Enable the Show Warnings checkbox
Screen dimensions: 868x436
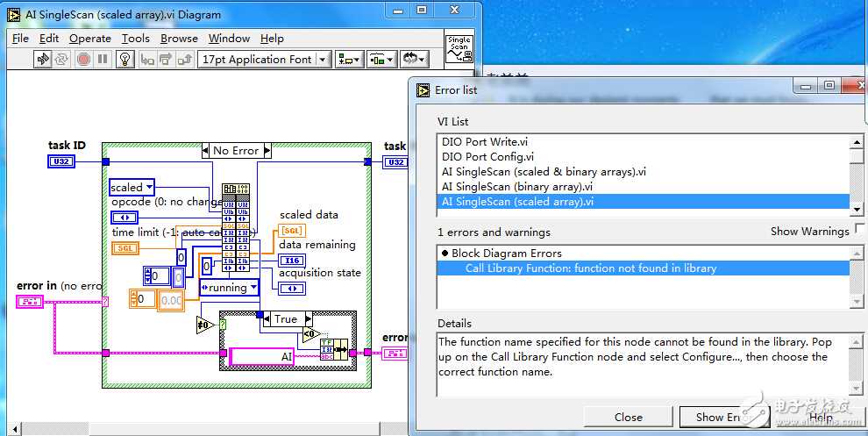point(859,228)
